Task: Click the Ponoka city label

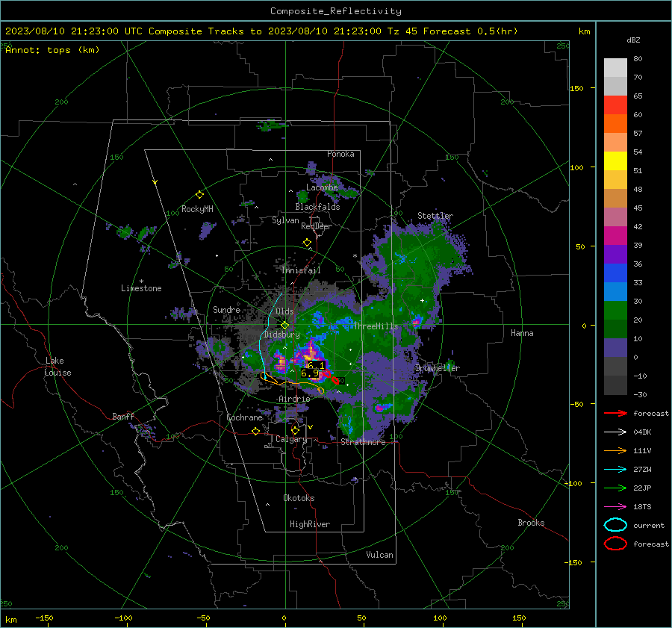Action: (340, 154)
